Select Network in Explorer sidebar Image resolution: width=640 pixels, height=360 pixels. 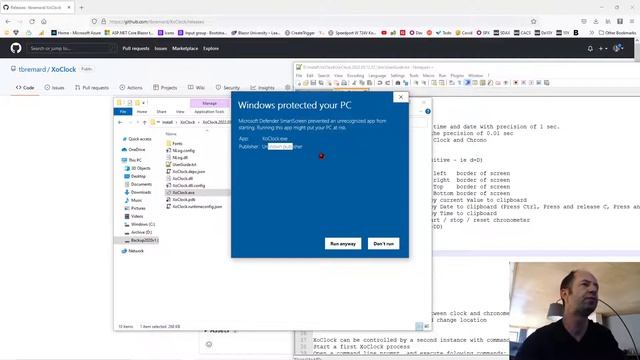point(133,251)
